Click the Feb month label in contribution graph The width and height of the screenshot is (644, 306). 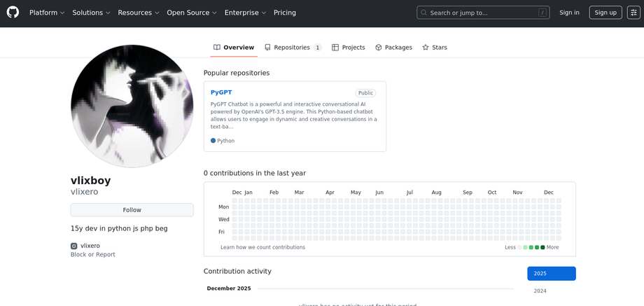click(x=274, y=193)
